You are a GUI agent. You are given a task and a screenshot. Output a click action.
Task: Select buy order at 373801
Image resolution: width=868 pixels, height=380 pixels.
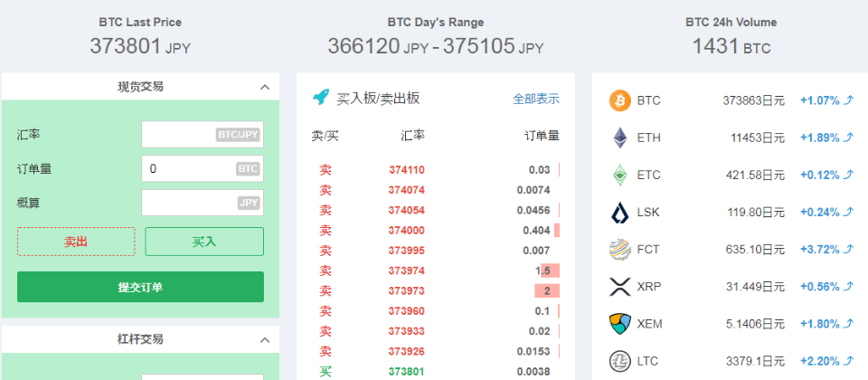tap(436, 372)
